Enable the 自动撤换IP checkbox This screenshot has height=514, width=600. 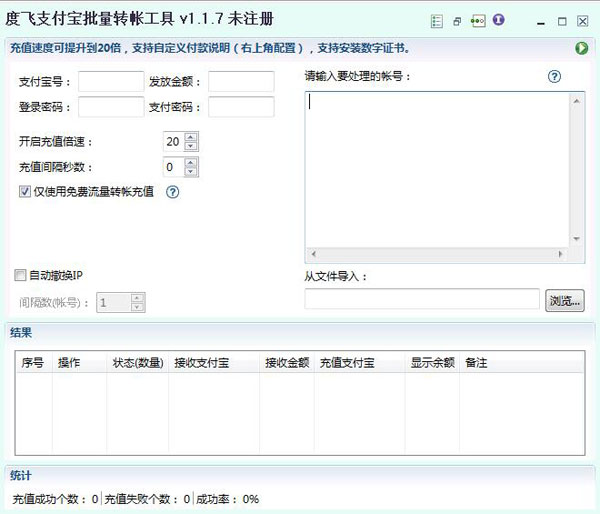(20, 275)
